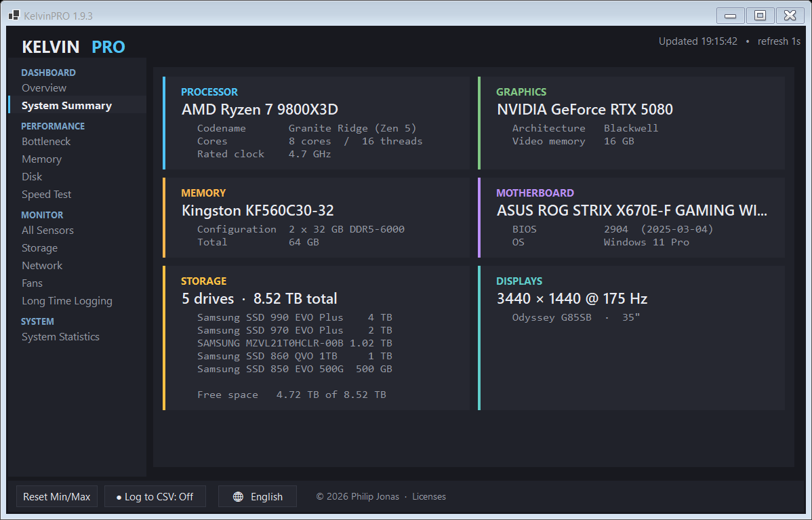Open Long Time Logging page
This screenshot has width=812, height=520.
click(67, 301)
